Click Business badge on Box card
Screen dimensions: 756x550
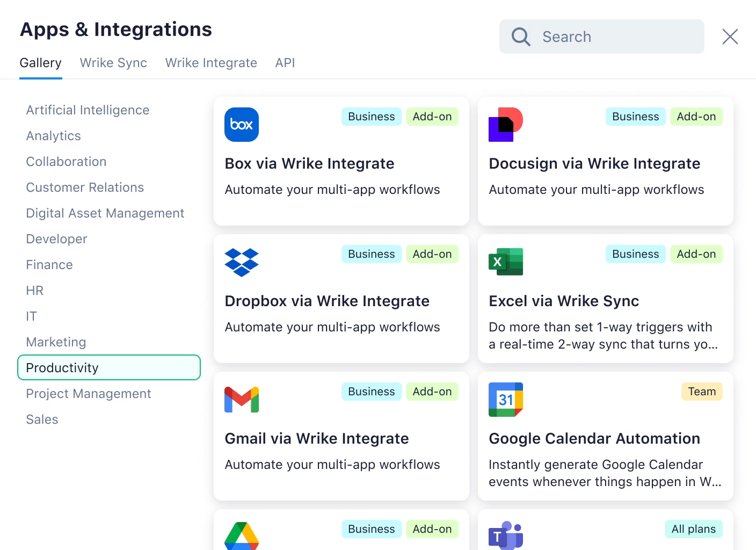[372, 117]
